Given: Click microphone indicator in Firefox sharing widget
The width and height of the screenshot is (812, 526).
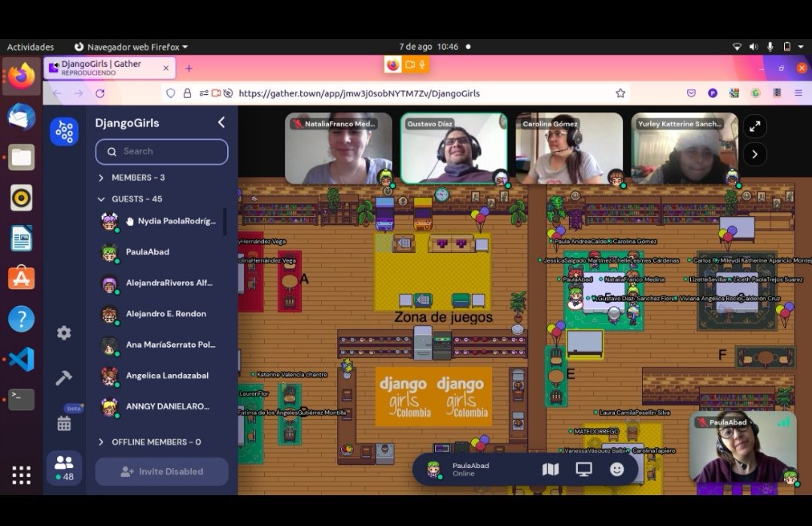Looking at the screenshot, I should point(423,65).
